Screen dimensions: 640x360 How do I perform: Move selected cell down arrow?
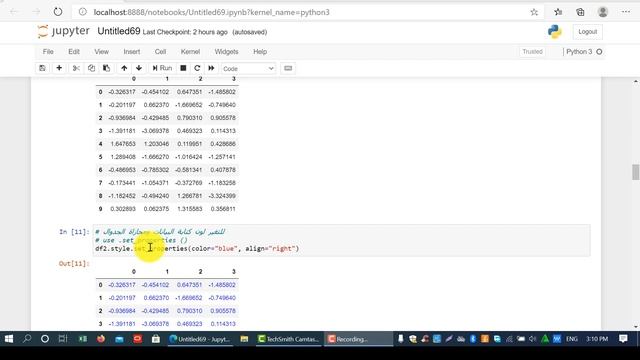point(139,68)
